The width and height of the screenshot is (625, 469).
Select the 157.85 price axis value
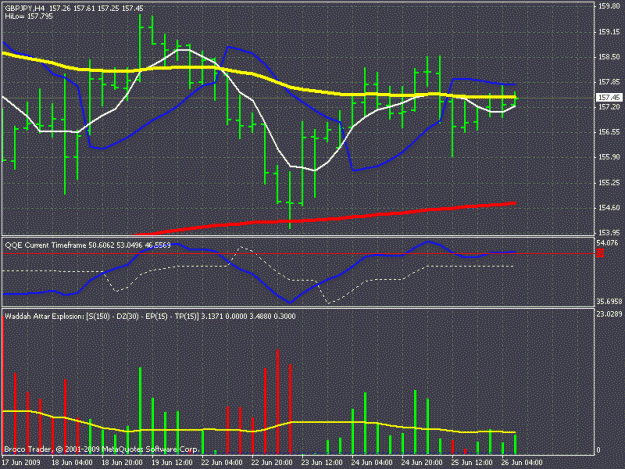click(609, 82)
